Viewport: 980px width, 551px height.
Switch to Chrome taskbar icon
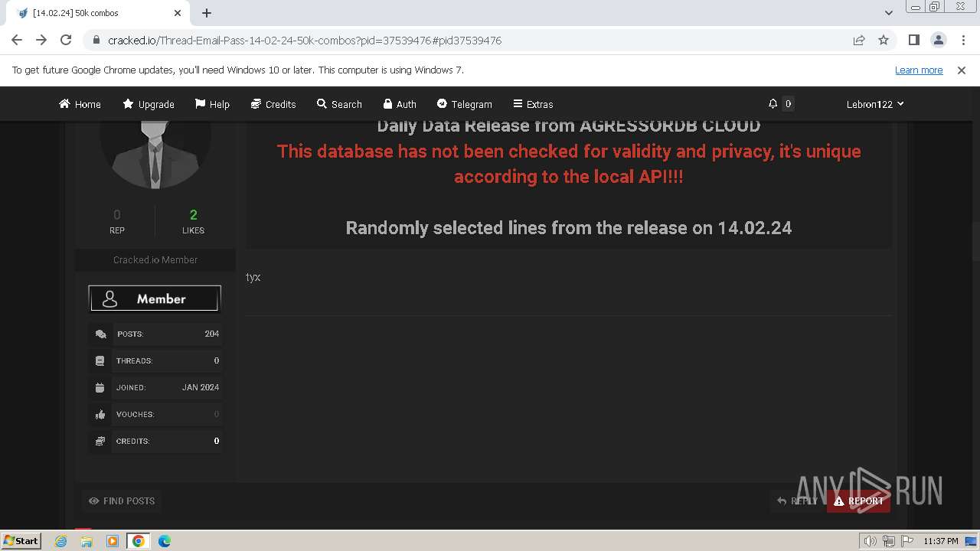tap(139, 541)
